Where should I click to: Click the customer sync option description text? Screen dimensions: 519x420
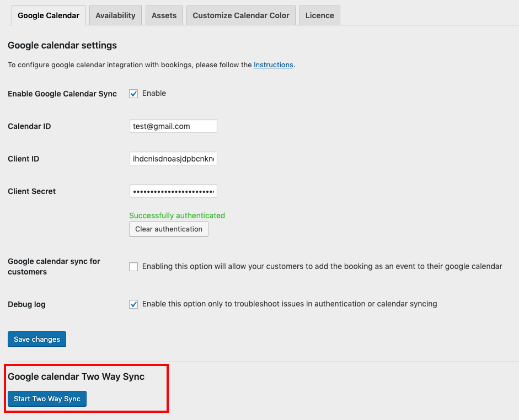pyautogui.click(x=322, y=267)
